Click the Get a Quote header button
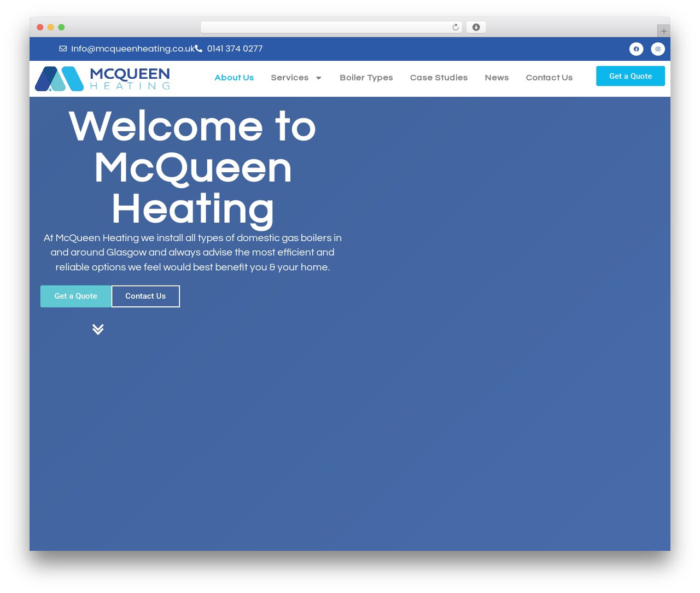This screenshot has width=700, height=593. (x=631, y=76)
